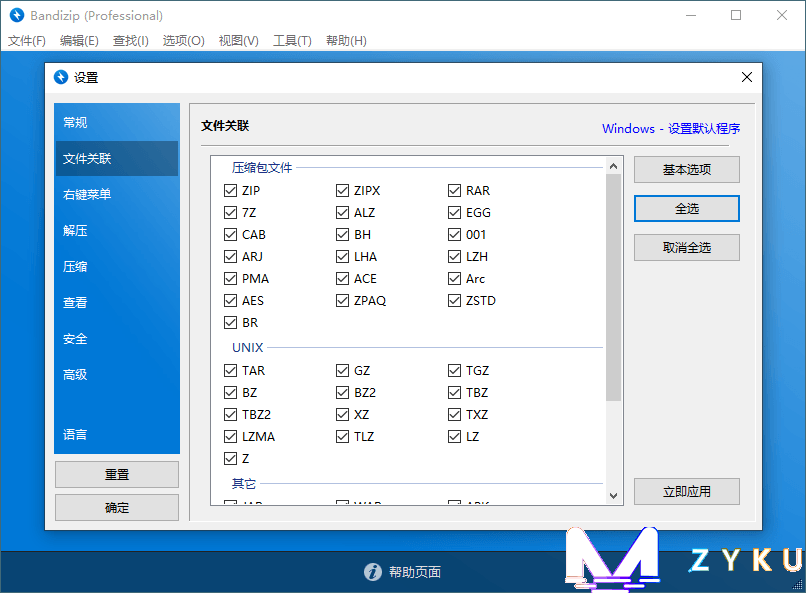The image size is (806, 593).
Task: Toggle the LZ checkbox
Action: click(x=454, y=437)
